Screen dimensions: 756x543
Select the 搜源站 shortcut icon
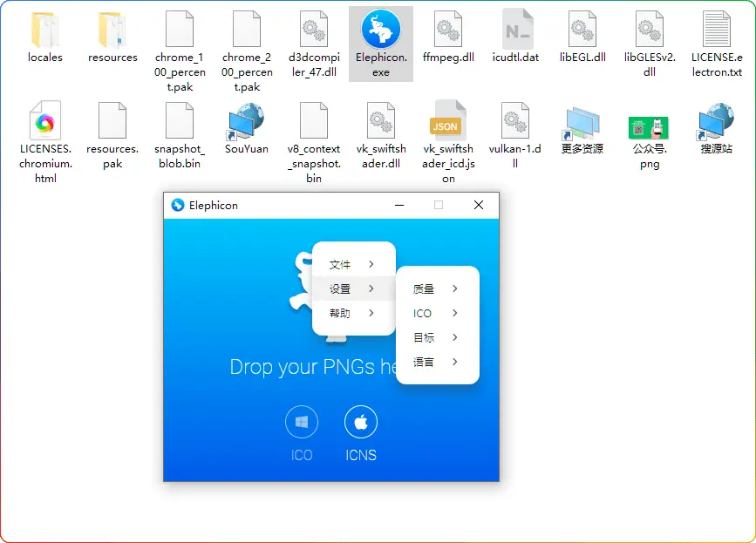pos(716,122)
